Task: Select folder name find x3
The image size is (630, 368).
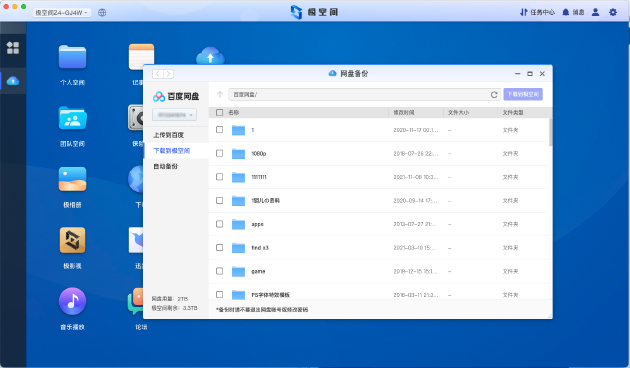Action: coord(260,248)
